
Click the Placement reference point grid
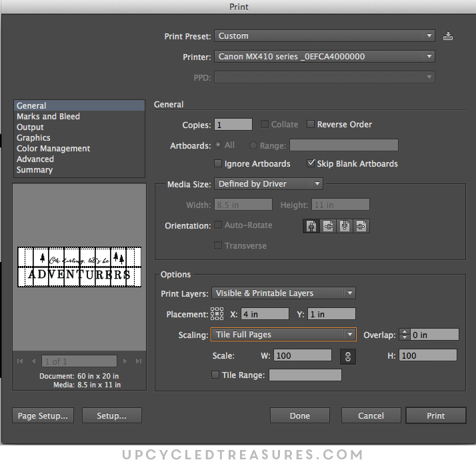(x=217, y=314)
